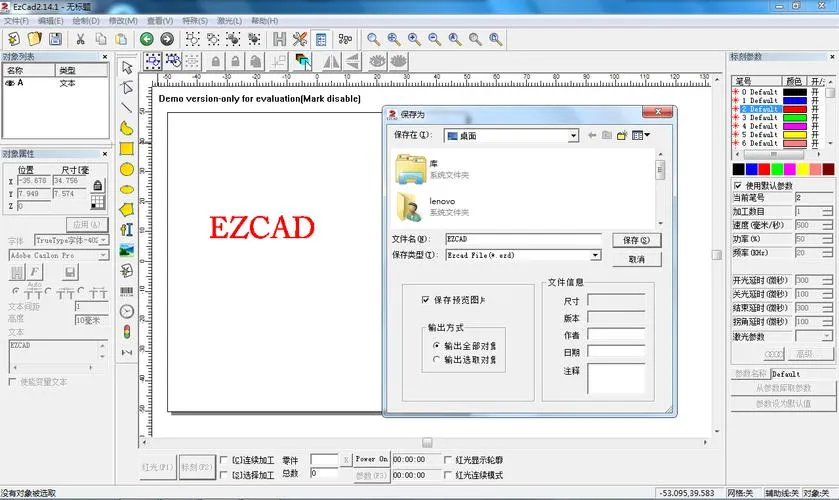Pick the green color swatch in palette
Screen dimensions: 839x500
[x=777, y=169]
